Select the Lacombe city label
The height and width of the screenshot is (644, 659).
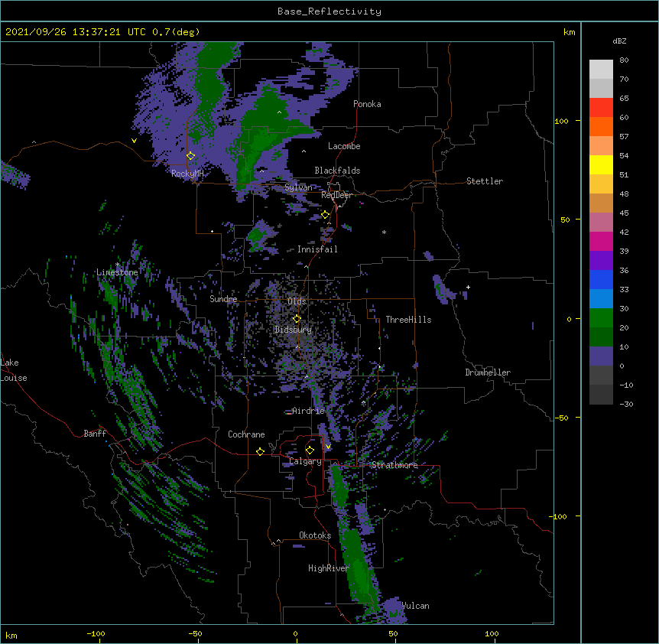[x=344, y=146]
